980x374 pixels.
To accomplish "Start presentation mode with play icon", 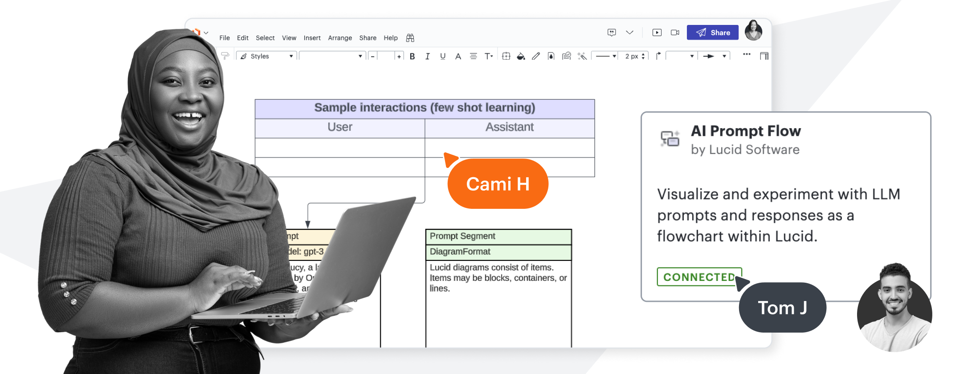I will [657, 33].
